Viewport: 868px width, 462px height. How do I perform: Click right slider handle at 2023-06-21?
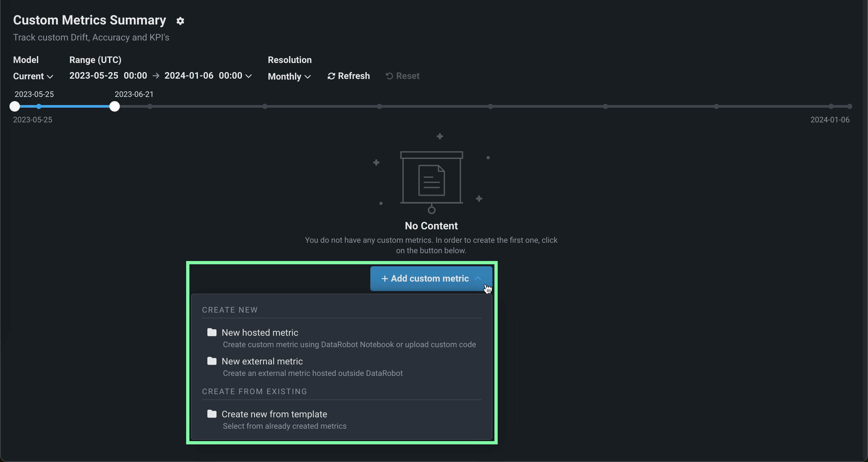coord(115,106)
